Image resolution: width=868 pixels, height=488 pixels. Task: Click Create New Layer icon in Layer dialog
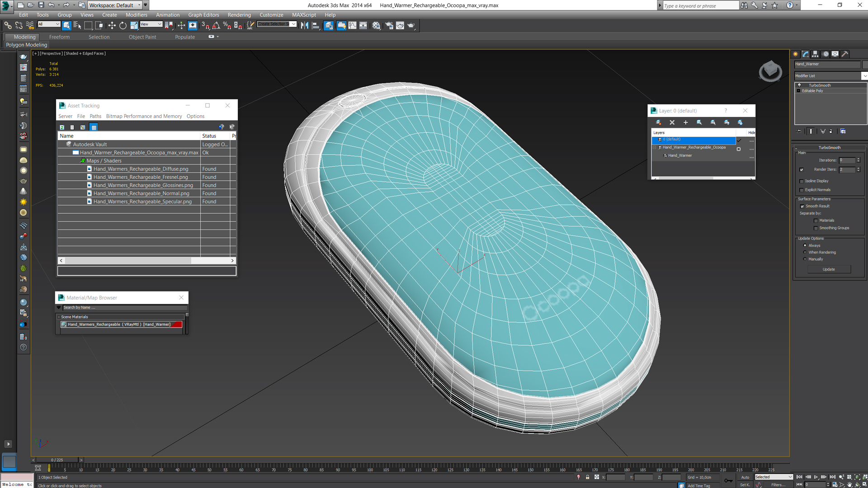tap(658, 122)
